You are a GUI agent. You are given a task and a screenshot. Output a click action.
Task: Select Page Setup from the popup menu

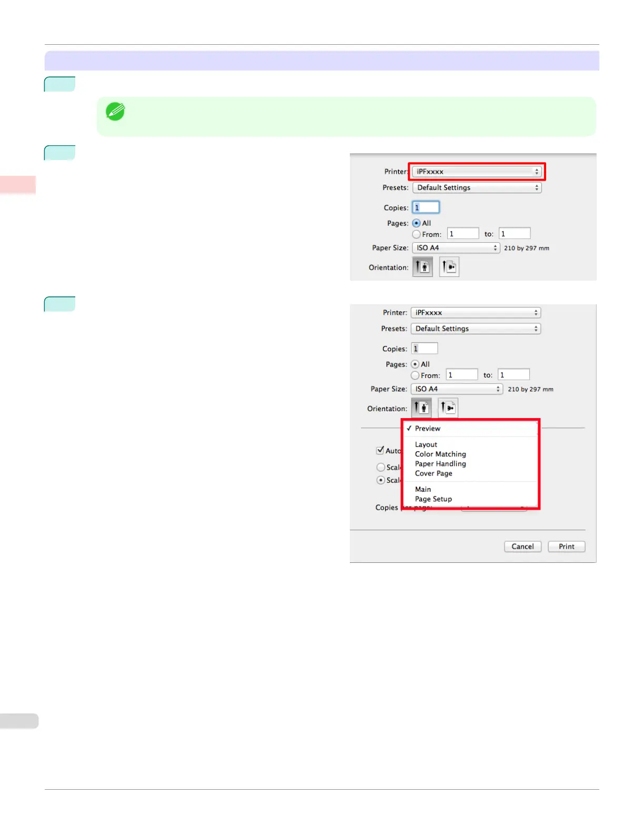tap(470, 499)
